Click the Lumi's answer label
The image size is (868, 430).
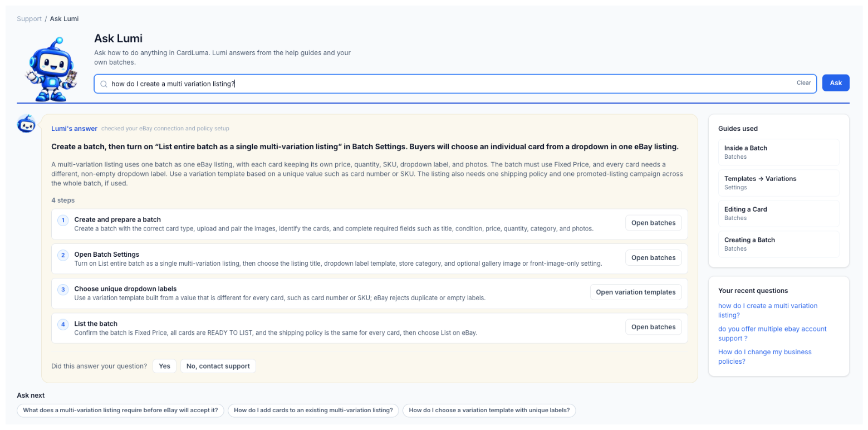pos(74,128)
